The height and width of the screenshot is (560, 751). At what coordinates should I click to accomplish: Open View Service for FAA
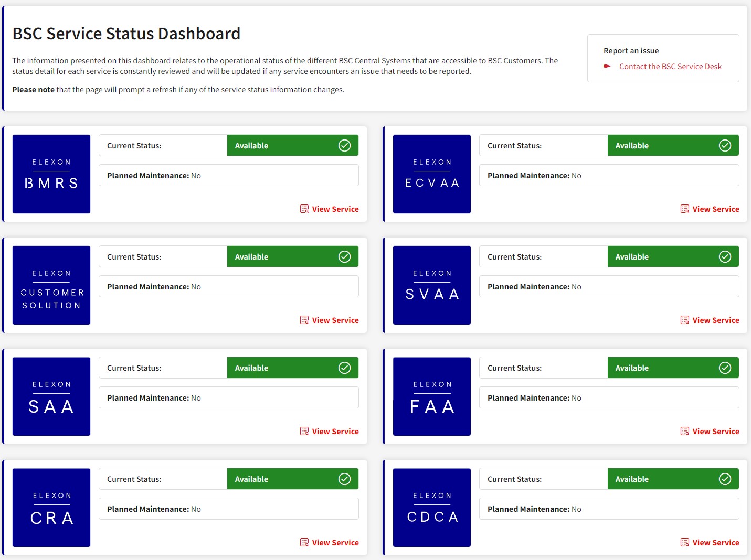pyautogui.click(x=716, y=431)
